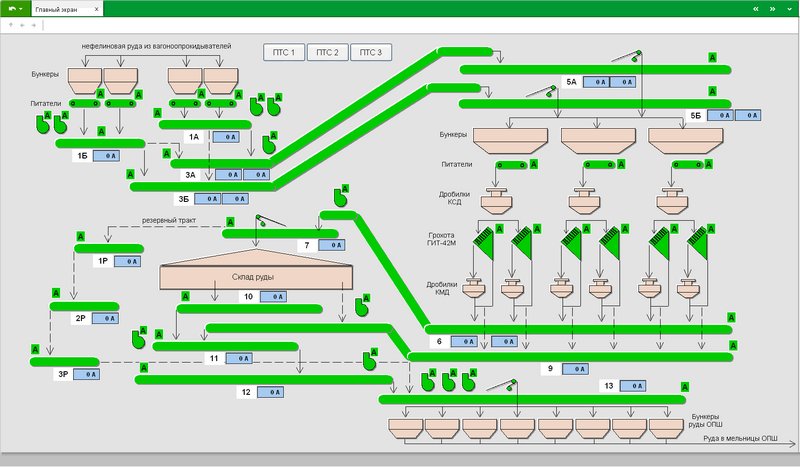
Task: Click the A mode badge of conveyor 12
Action: (144, 367)
